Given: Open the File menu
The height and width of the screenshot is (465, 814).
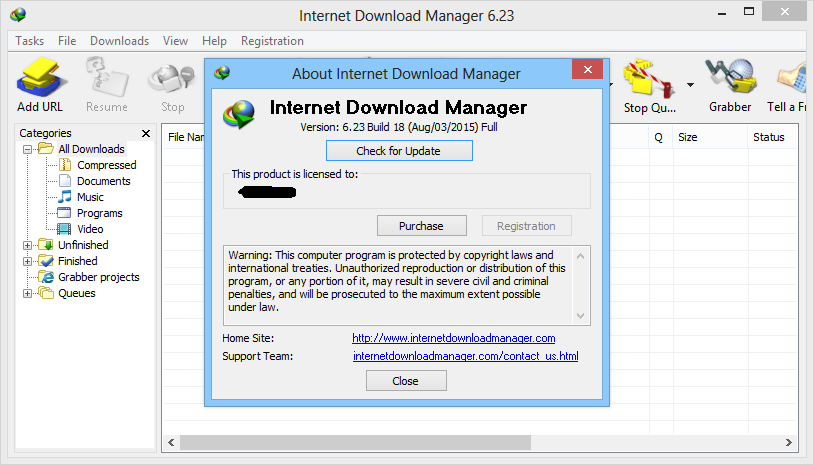Looking at the screenshot, I should [67, 41].
